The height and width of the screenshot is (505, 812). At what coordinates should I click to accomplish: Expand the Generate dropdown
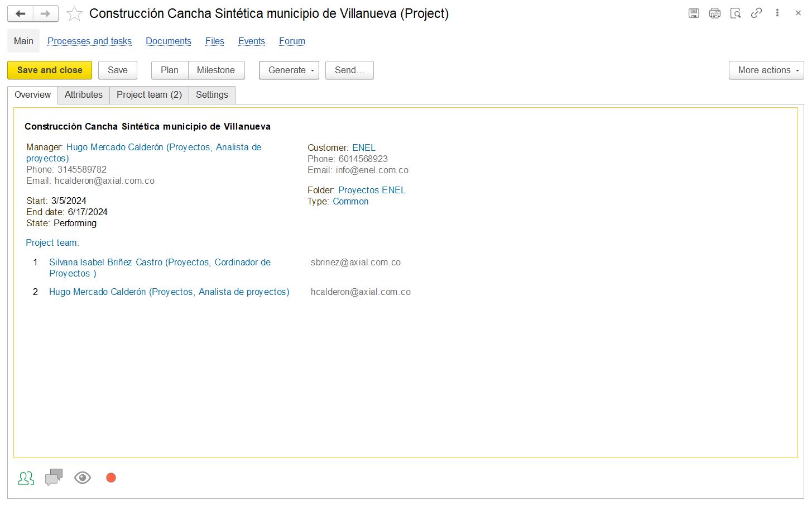coord(289,70)
